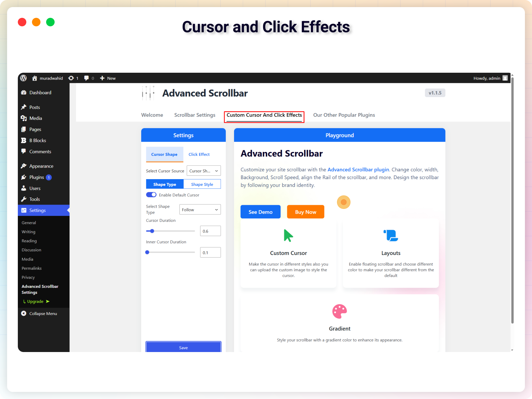The height and width of the screenshot is (399, 532).
Task: Click the Save button
Action: click(183, 347)
